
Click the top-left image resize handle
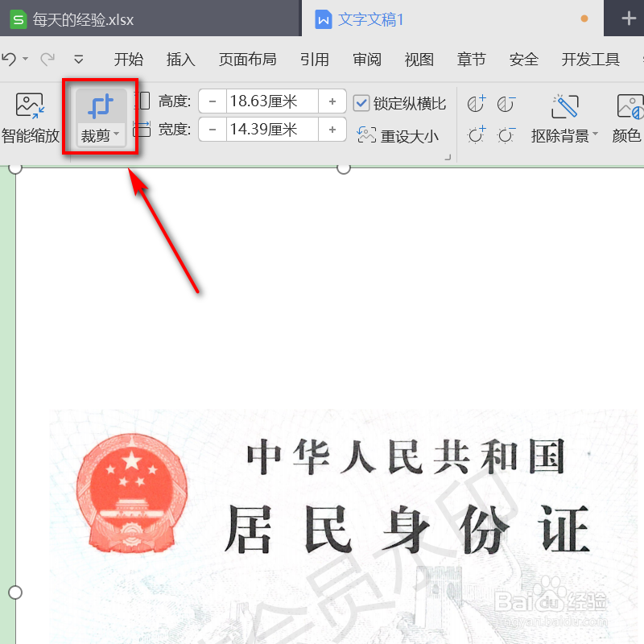pos(15,167)
